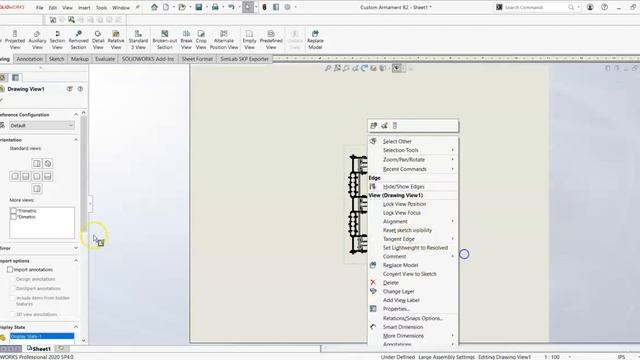Toggle the Dimetric view checkbox
The height and width of the screenshot is (360, 640).
[13, 217]
